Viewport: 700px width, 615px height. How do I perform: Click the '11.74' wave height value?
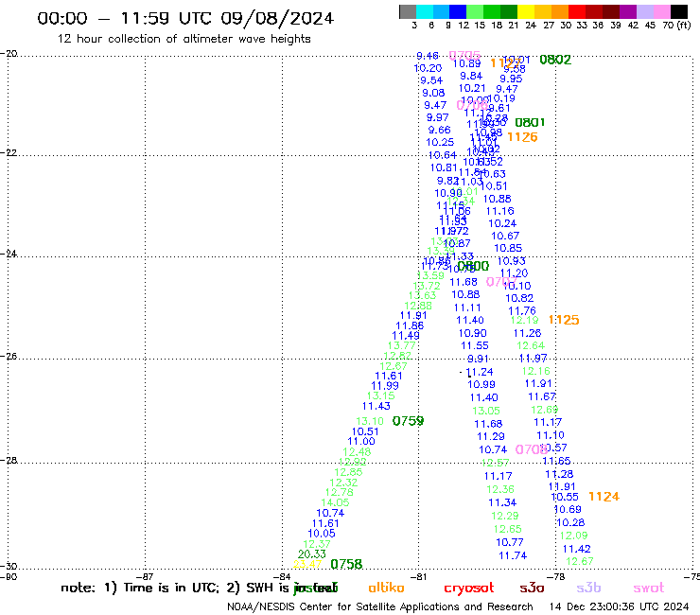tap(513, 555)
